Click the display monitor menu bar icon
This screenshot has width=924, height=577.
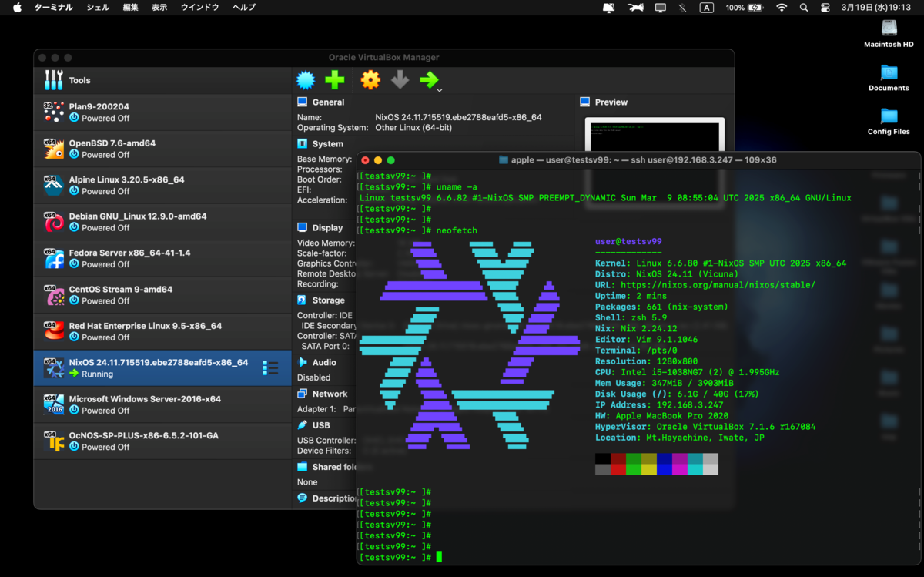click(661, 7)
